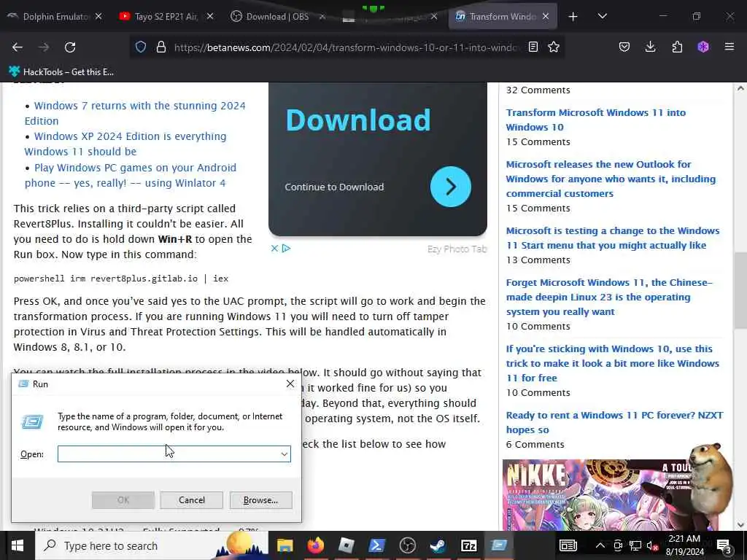Bookmark this page with the star
Viewport: 747px width, 560px height.
pyautogui.click(x=554, y=47)
